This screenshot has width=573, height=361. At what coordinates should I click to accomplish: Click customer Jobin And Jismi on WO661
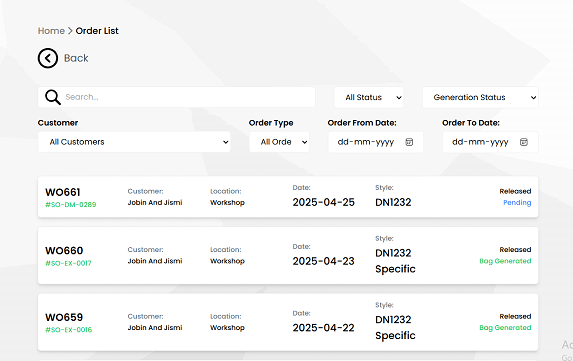(x=155, y=202)
